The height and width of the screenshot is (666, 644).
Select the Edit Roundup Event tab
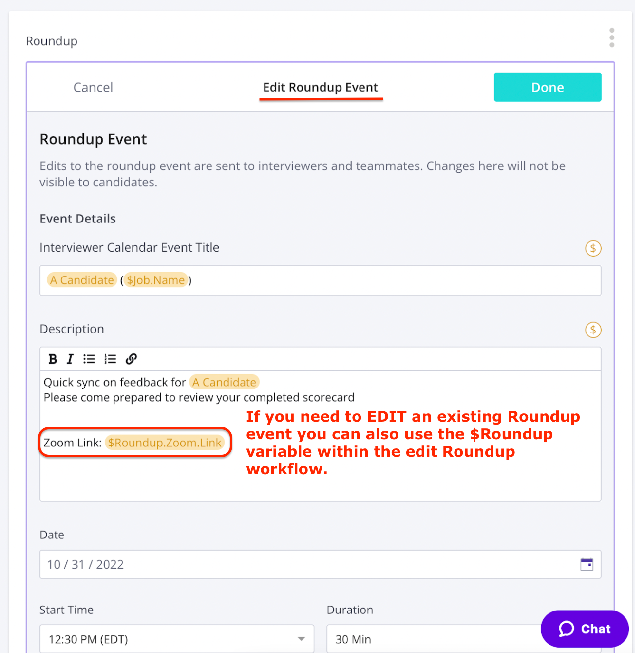tap(321, 87)
